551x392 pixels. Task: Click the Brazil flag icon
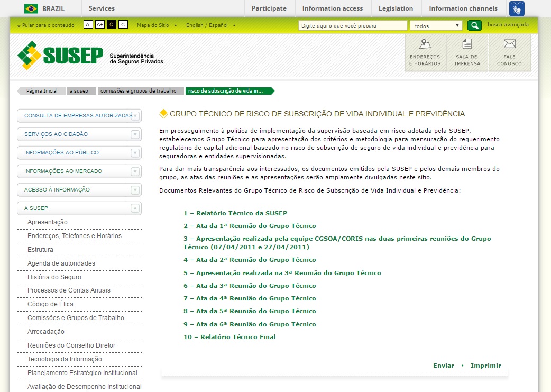pos(31,8)
